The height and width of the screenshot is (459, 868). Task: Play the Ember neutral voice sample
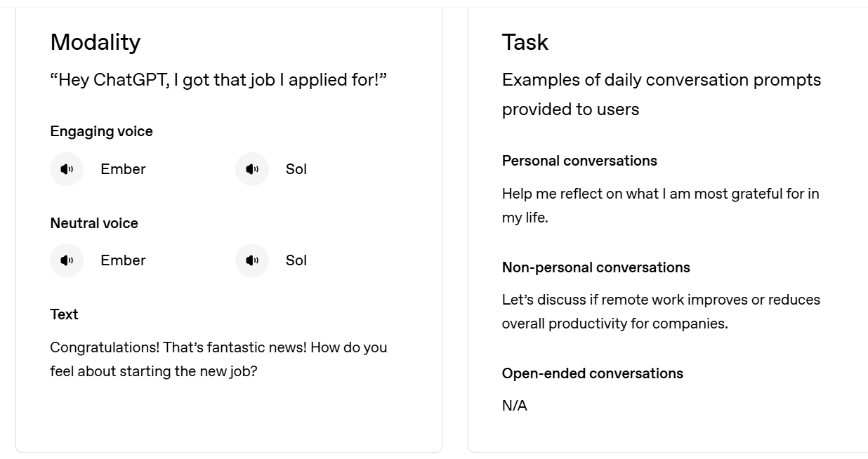67,260
